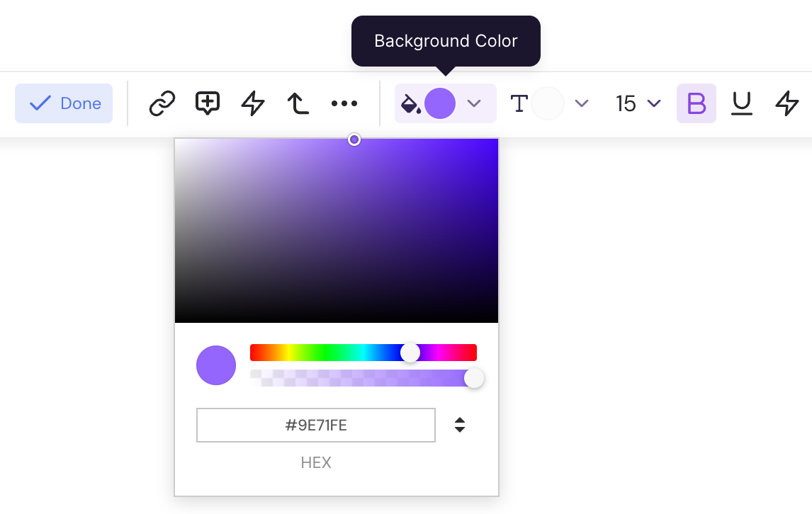Image resolution: width=812 pixels, height=514 pixels.
Task: Open the background color dropdown chevron
Action: click(474, 103)
